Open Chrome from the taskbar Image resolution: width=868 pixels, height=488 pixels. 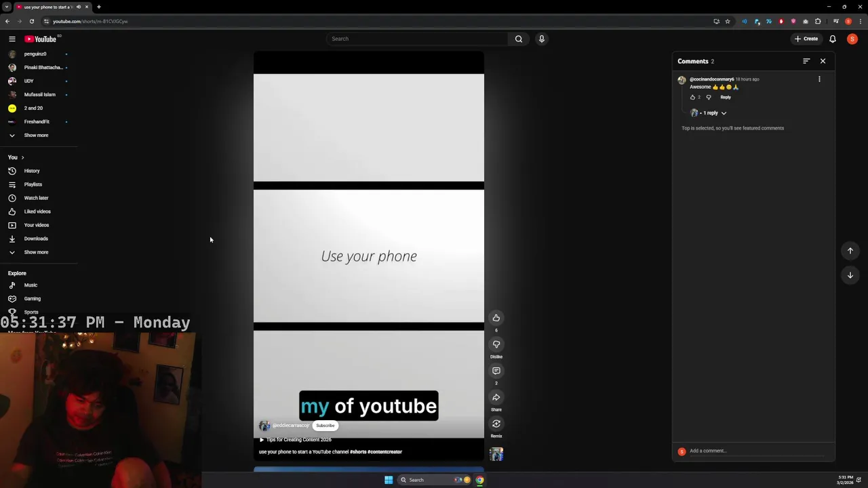tap(479, 480)
